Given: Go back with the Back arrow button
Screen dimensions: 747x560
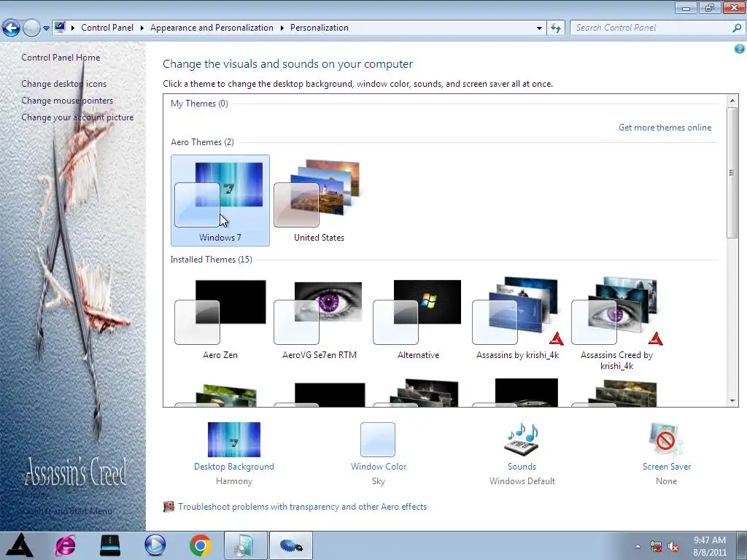Looking at the screenshot, I should pos(11,28).
